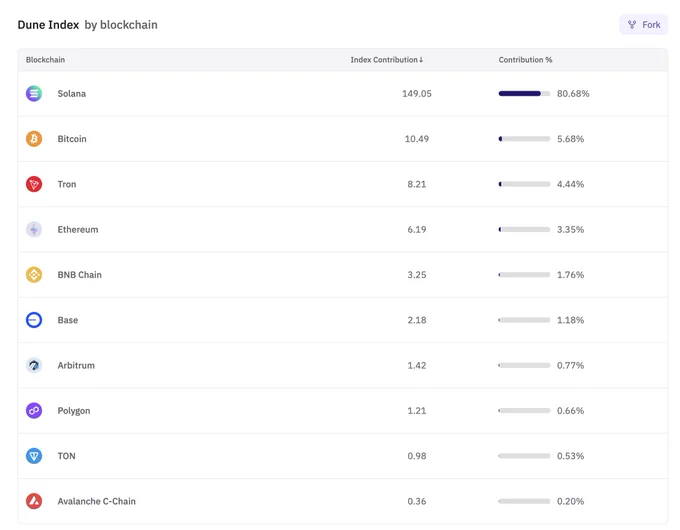Screen dimensions: 680x530
Task: Sort by the Blockchain column header
Action: pyautogui.click(x=46, y=60)
